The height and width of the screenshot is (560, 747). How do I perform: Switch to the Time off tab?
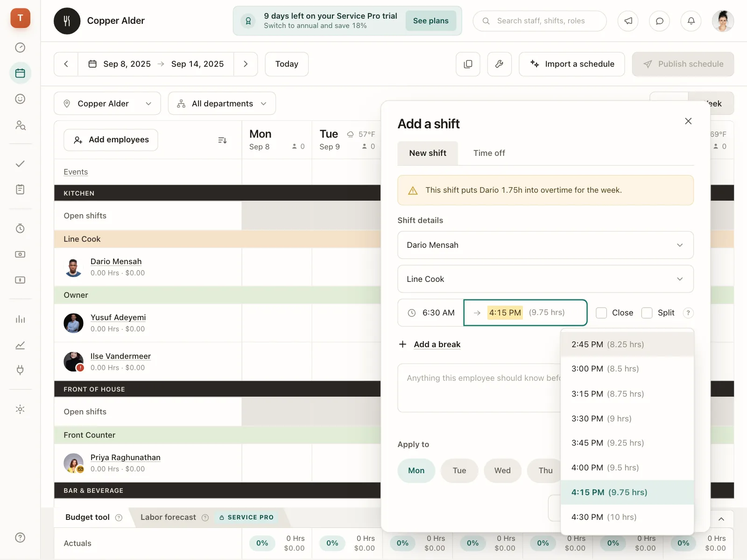[489, 153]
